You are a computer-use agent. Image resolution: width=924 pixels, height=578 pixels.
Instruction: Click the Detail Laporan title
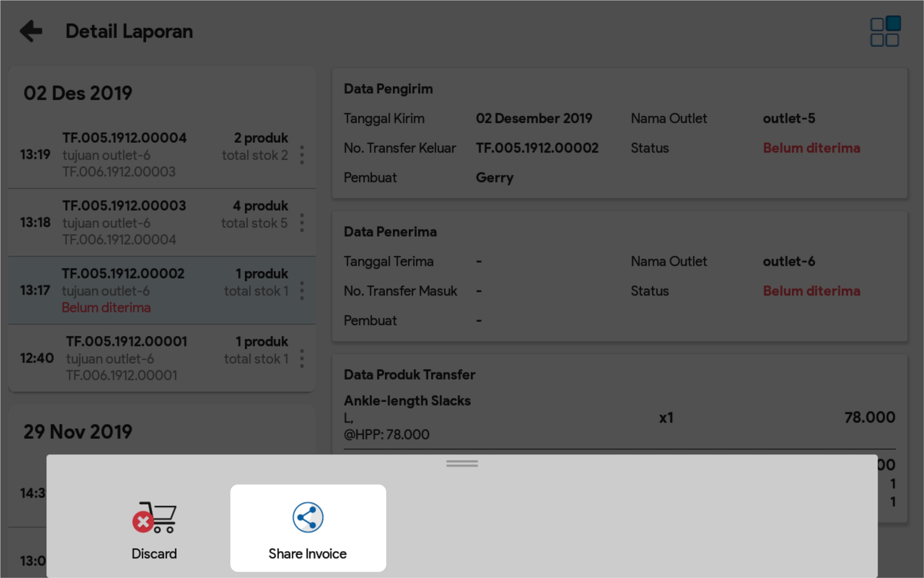coord(129,31)
